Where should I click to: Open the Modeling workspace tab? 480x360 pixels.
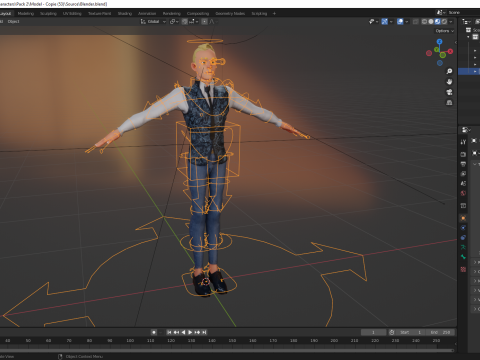(26, 13)
